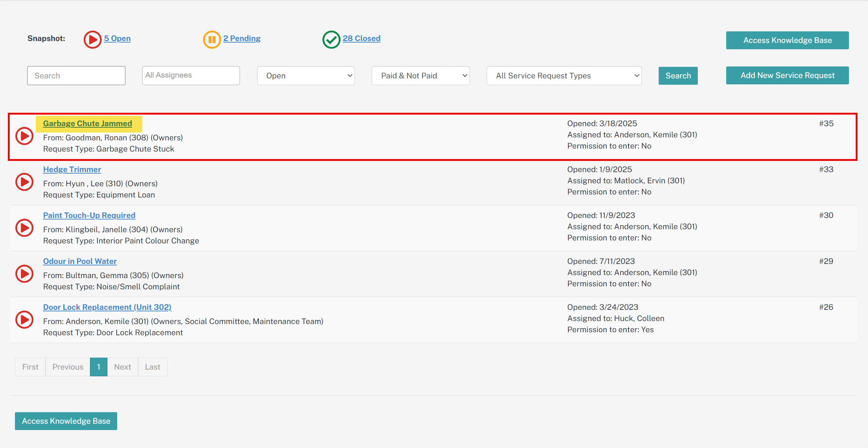
Task: Click the open status icon for Hedge Trimmer
Action: (x=25, y=182)
